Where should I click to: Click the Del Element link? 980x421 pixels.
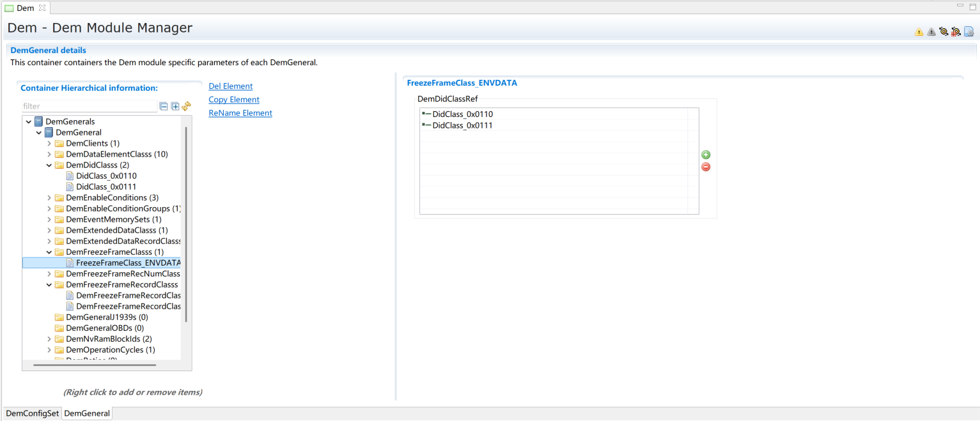pos(230,86)
